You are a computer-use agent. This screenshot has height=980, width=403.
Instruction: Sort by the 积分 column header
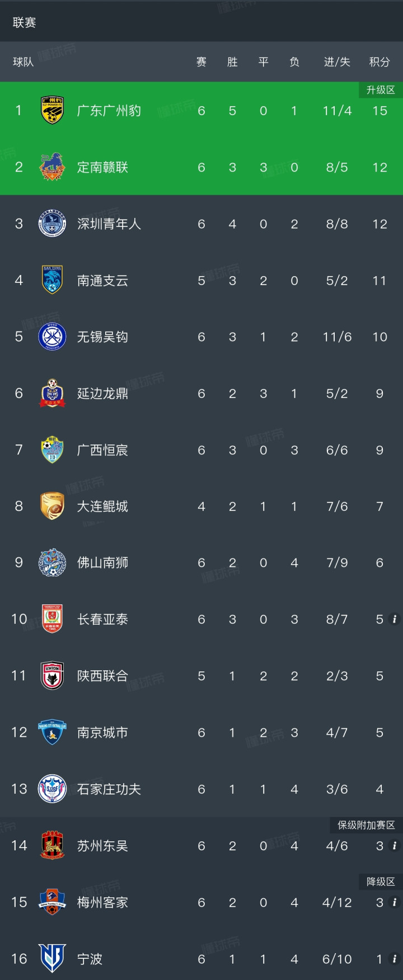[379, 62]
